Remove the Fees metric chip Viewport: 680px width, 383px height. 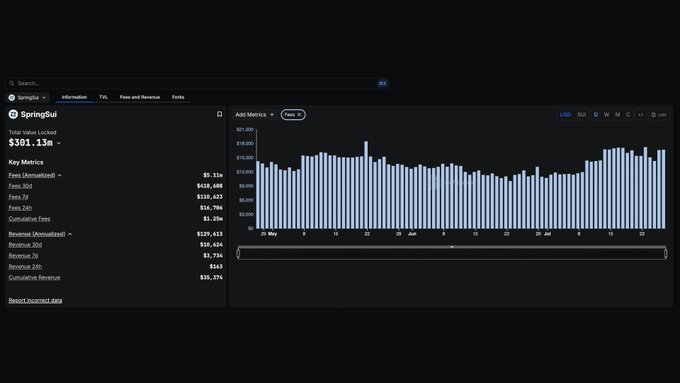[299, 115]
